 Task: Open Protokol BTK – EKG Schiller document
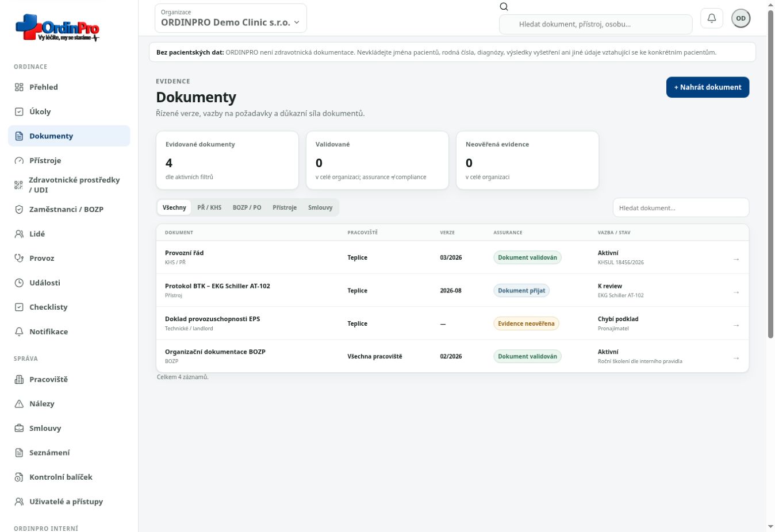pos(217,286)
